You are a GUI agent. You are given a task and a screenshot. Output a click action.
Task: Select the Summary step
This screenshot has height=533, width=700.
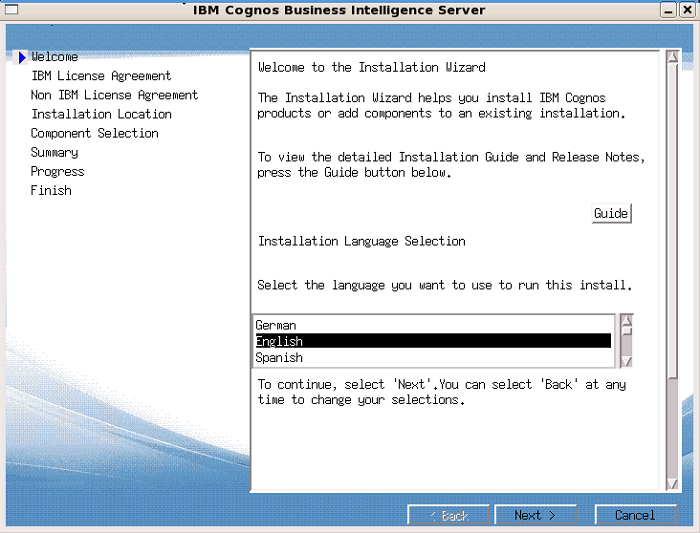coord(54,153)
